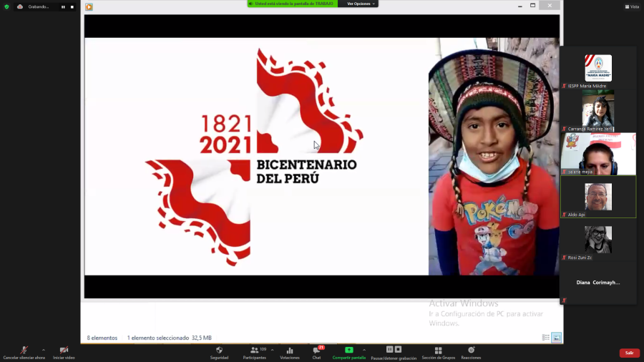Expand the Participantes options arrow
This screenshot has height=362, width=644.
(x=272, y=350)
